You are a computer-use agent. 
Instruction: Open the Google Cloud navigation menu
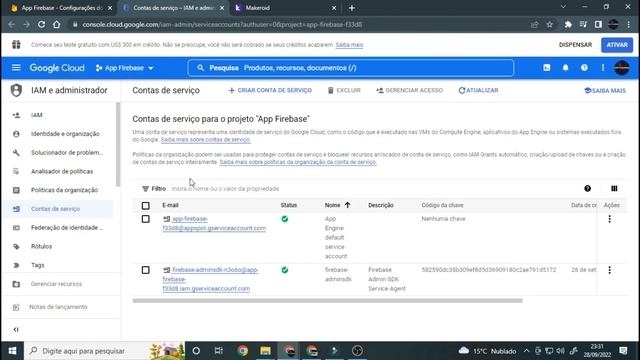(x=16, y=68)
